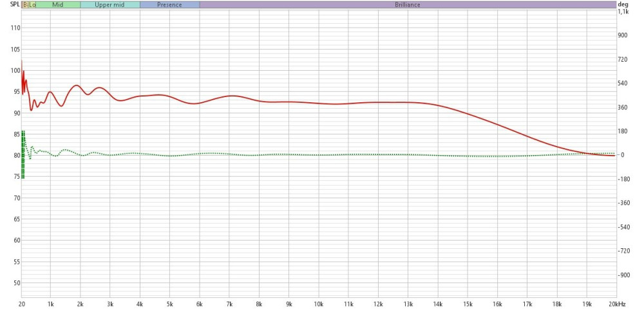Click the -900 degree axis value

[623, 275]
